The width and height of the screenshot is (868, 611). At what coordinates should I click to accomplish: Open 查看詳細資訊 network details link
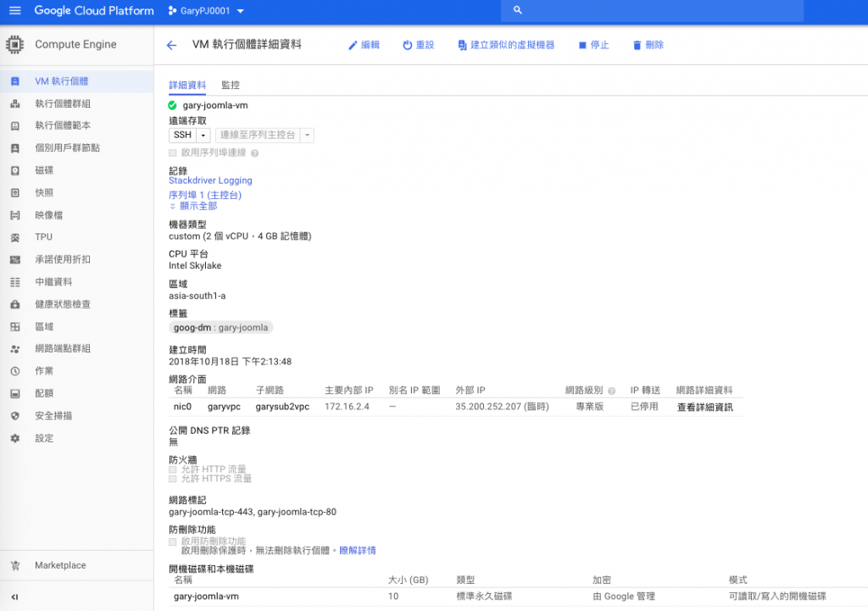click(704, 408)
